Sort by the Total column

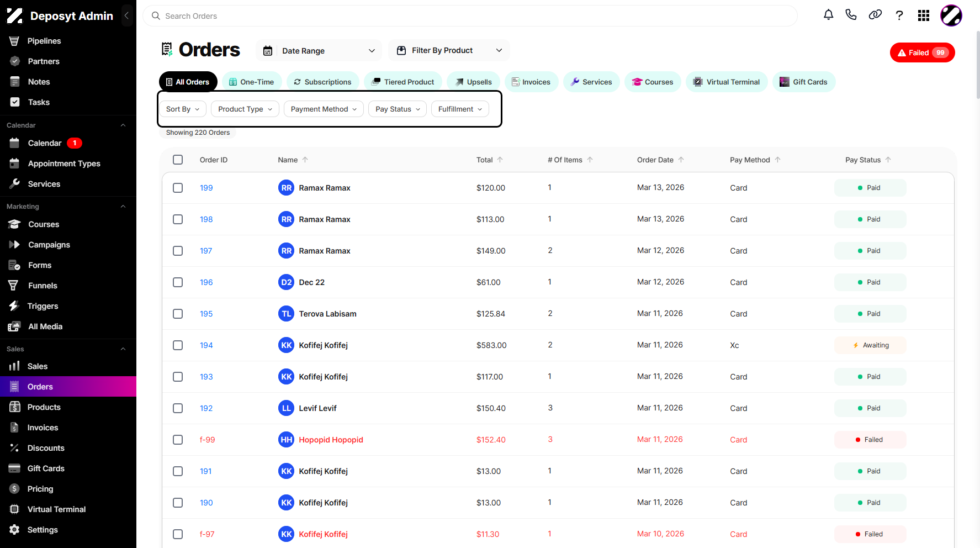(x=490, y=160)
